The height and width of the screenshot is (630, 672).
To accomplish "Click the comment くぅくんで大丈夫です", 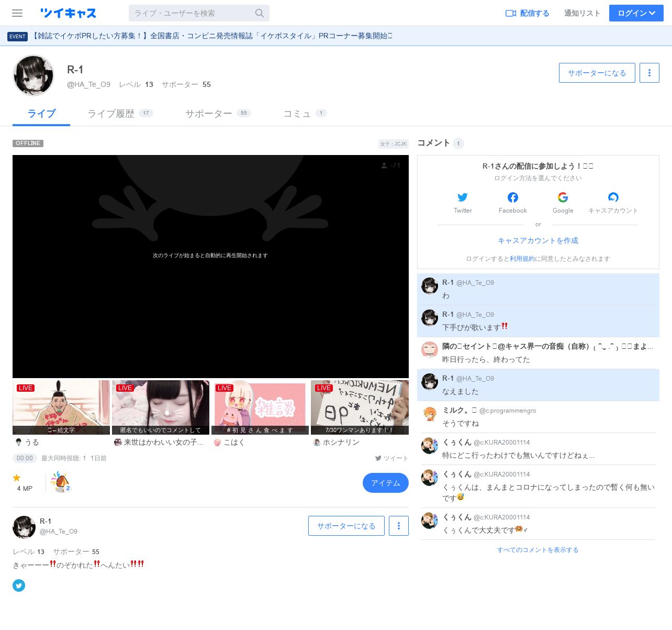I will tap(485, 530).
